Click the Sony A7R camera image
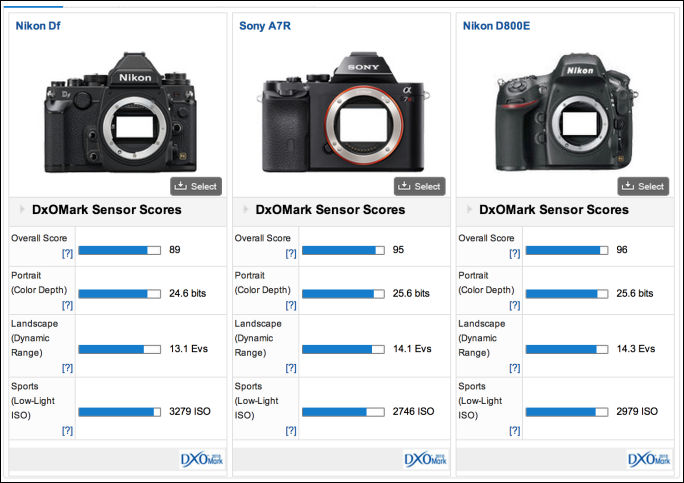684x483 pixels. point(343,112)
